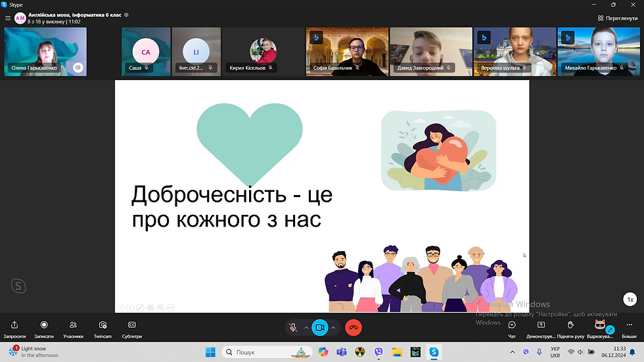
Task: Open Copilot from taskbar
Action: pyautogui.click(x=323, y=352)
